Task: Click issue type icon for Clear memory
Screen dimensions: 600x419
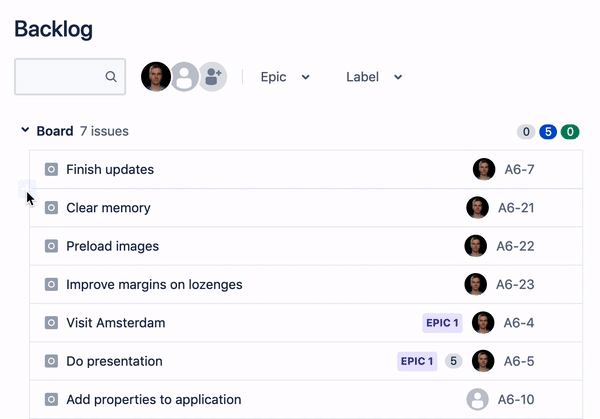Action: click(51, 208)
